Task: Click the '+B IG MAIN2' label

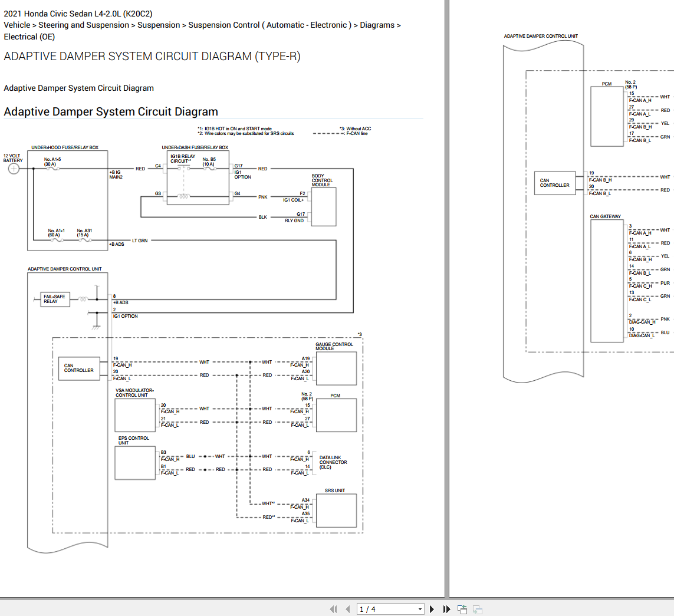Action: click(116, 174)
